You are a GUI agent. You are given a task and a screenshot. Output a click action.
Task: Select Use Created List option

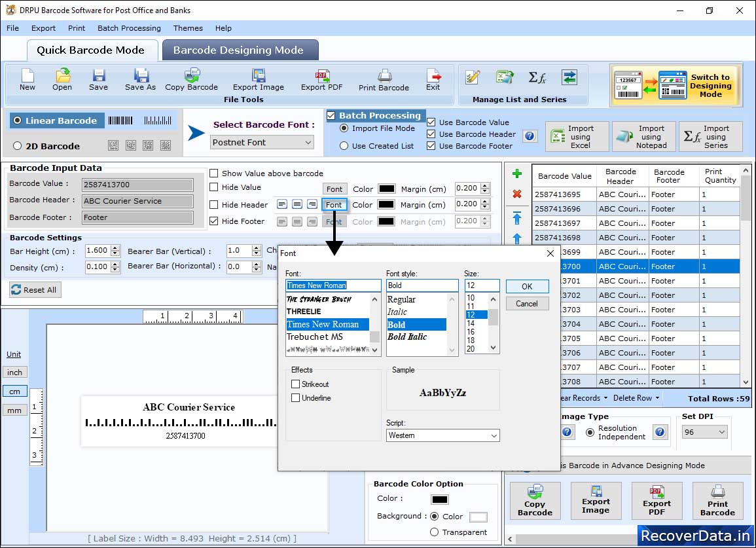[x=344, y=146]
